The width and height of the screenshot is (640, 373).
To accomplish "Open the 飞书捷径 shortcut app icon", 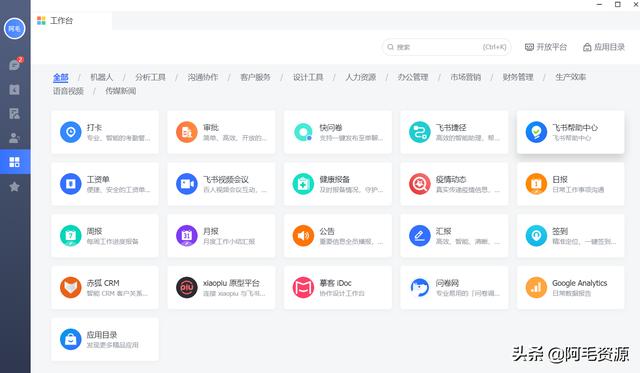I will coord(420,132).
